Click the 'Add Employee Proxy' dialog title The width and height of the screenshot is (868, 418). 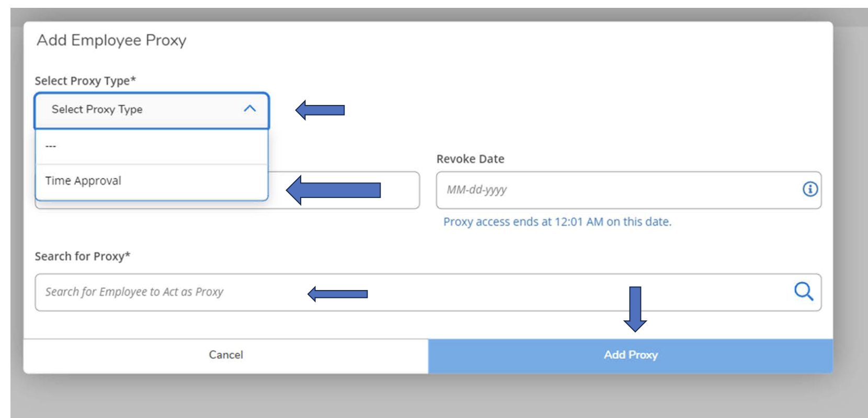click(x=111, y=40)
